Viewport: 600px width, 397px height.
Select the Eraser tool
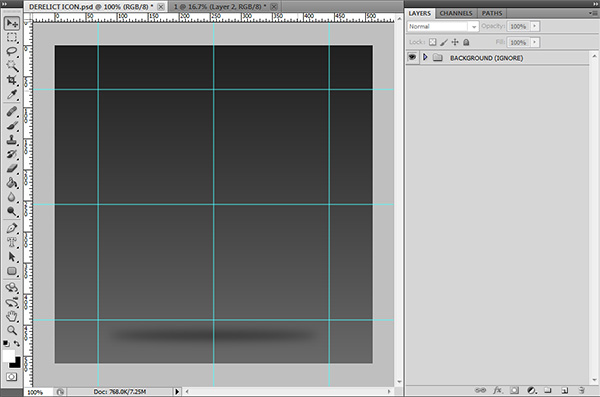pyautogui.click(x=12, y=168)
